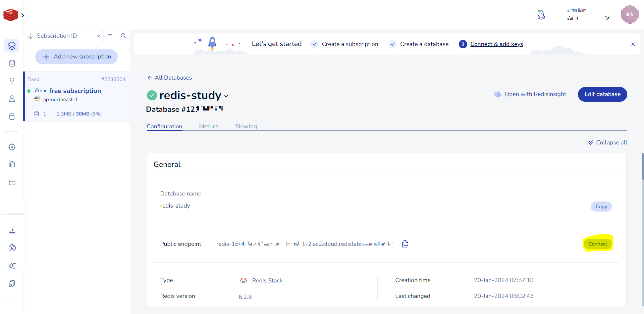Viewport: 644px width, 314px height.
Task: Click the Redis Stack type icon
Action: [244, 280]
